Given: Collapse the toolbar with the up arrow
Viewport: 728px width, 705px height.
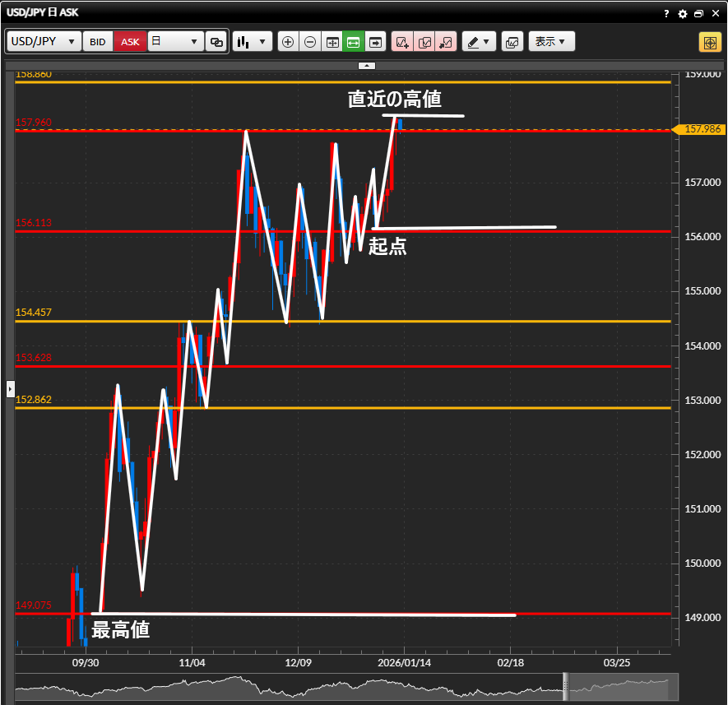Looking at the screenshot, I should [x=367, y=65].
